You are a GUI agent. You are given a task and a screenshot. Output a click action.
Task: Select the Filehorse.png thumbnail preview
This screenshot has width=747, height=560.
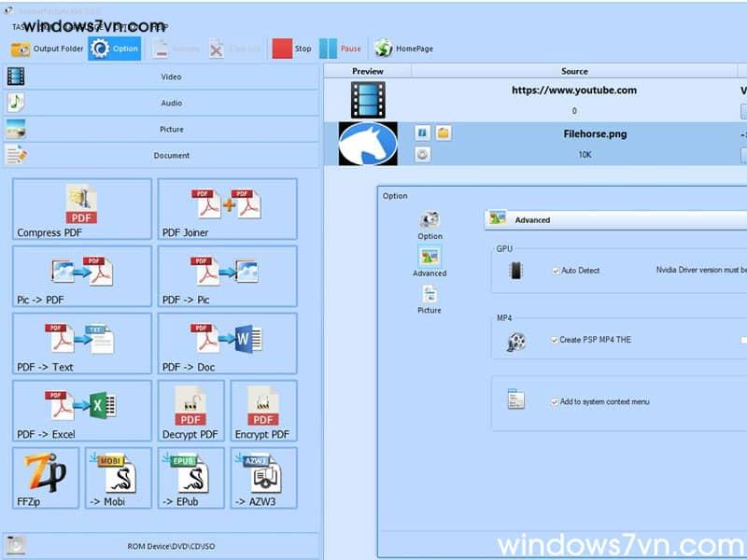click(x=367, y=145)
